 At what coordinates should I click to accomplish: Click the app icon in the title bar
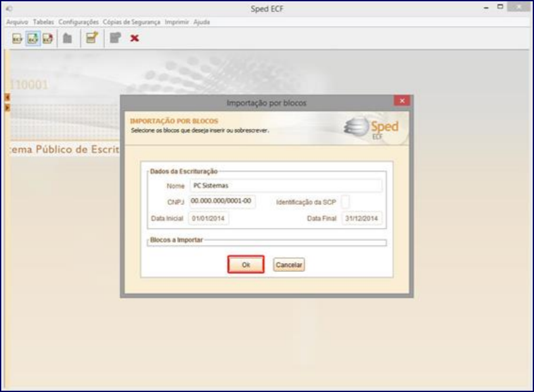click(9, 8)
